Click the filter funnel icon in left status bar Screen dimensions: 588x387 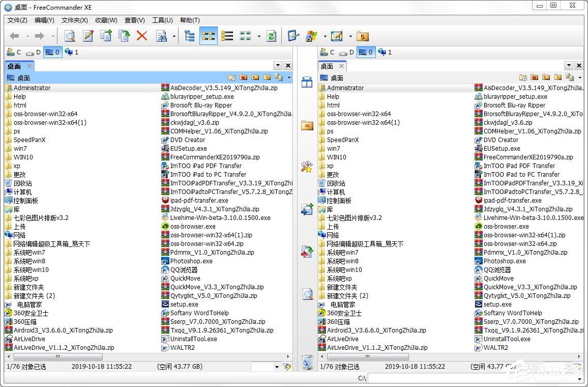click(x=287, y=367)
